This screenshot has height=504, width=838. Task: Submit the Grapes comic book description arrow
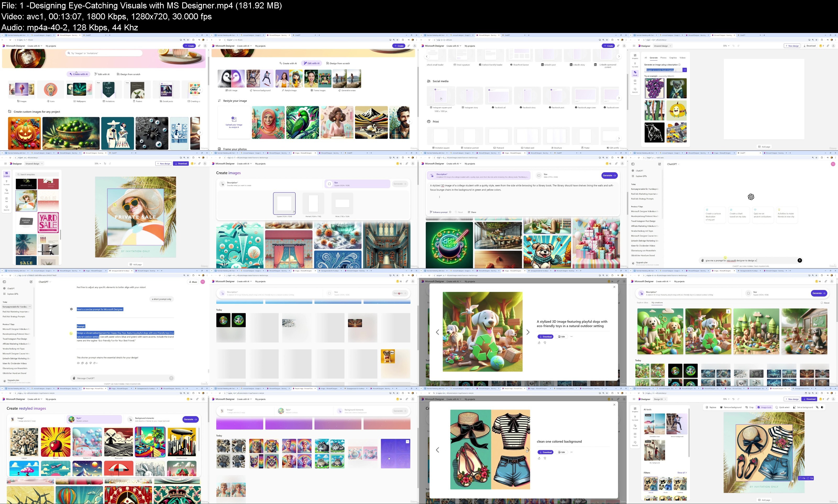click(x=684, y=70)
